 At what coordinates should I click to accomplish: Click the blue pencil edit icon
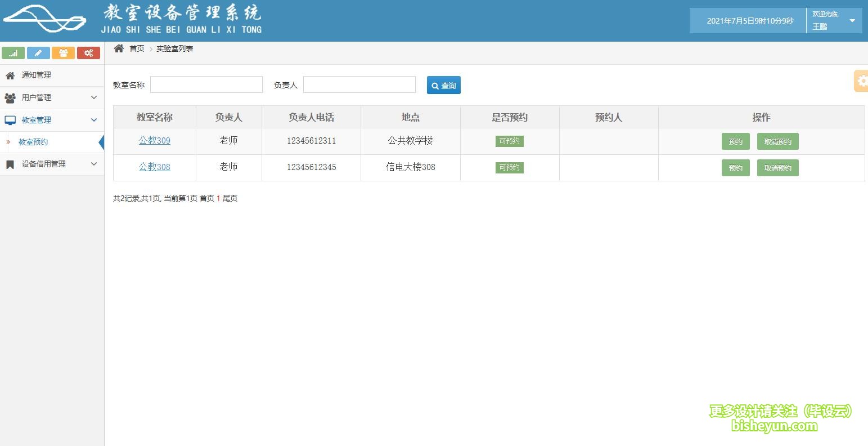[x=38, y=52]
